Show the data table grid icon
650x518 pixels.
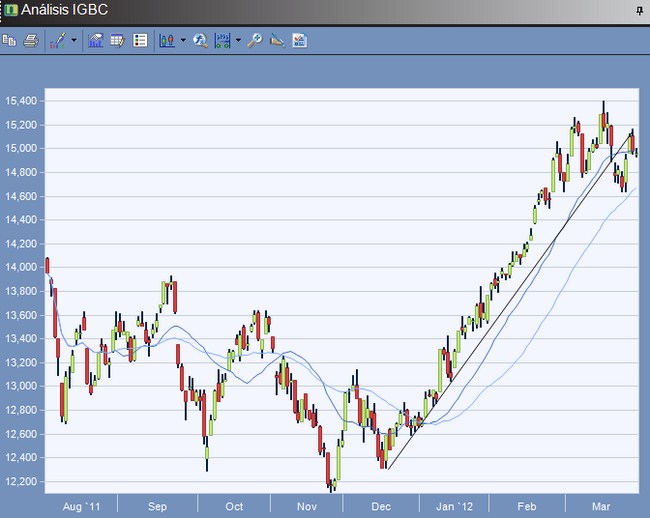pos(117,41)
